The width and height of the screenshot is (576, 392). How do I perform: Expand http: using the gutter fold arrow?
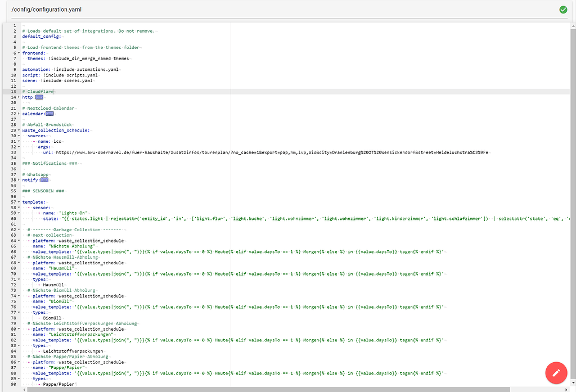(x=18, y=97)
